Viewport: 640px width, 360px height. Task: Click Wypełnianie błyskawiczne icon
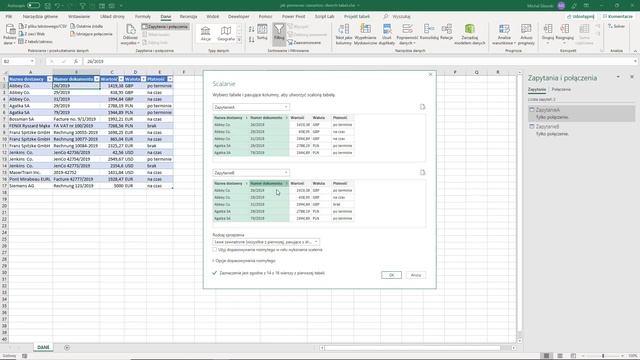(365, 34)
